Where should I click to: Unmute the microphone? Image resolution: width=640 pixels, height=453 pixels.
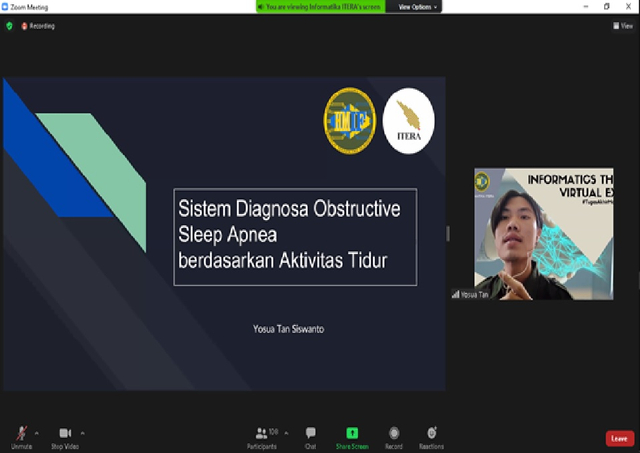coord(22,437)
